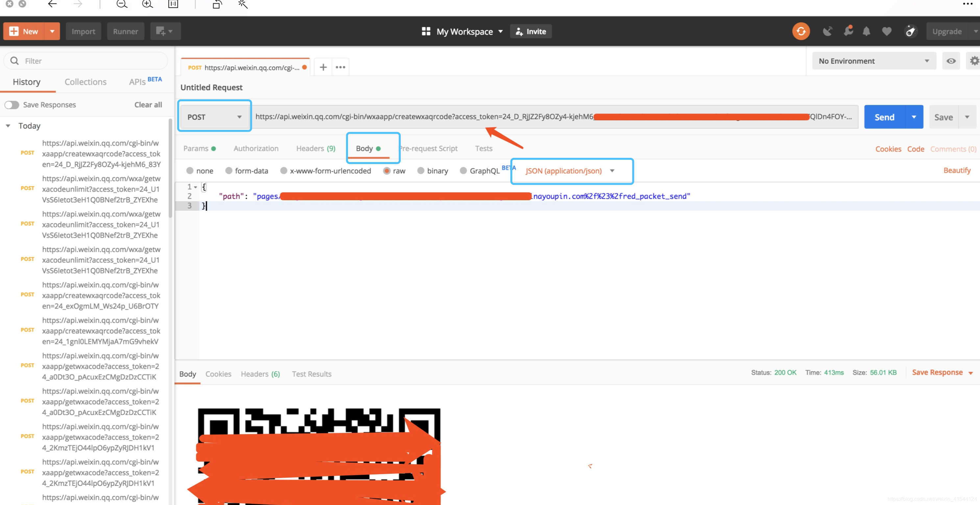Image resolution: width=980 pixels, height=505 pixels.
Task: Click the heart icon in header
Action: coord(886,31)
